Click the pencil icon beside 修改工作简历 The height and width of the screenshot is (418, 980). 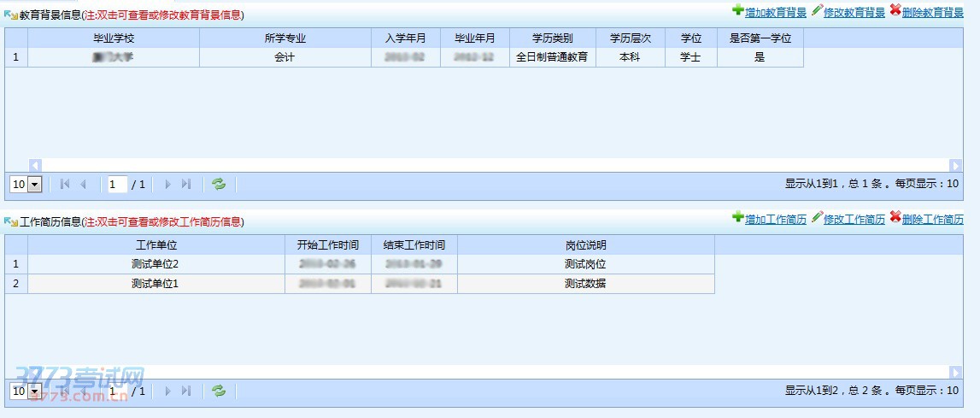tap(817, 217)
